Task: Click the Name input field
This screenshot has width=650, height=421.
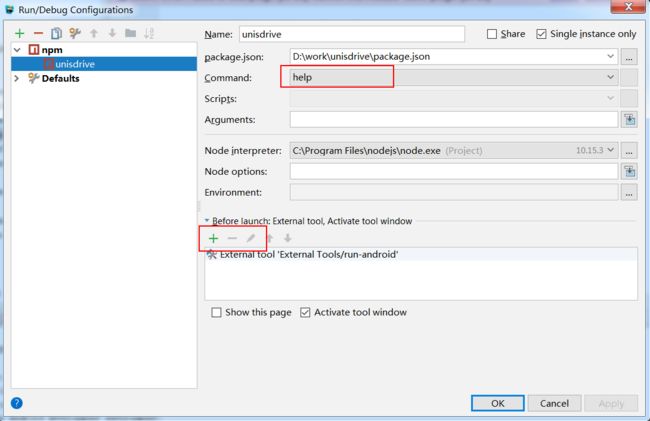Action: pyautogui.click(x=352, y=34)
